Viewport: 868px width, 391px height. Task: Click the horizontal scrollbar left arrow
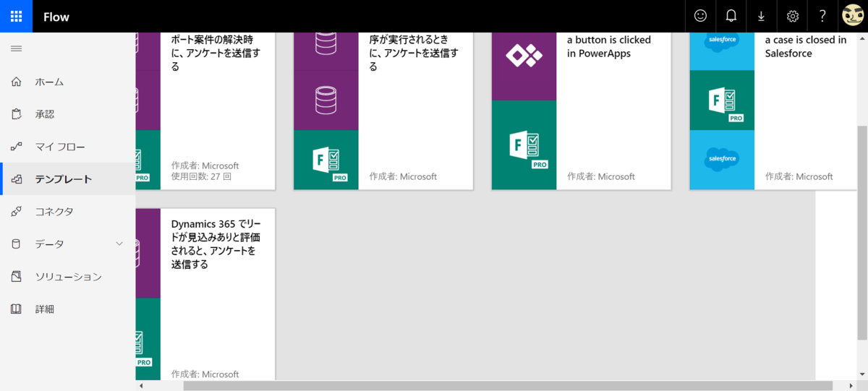click(142, 385)
